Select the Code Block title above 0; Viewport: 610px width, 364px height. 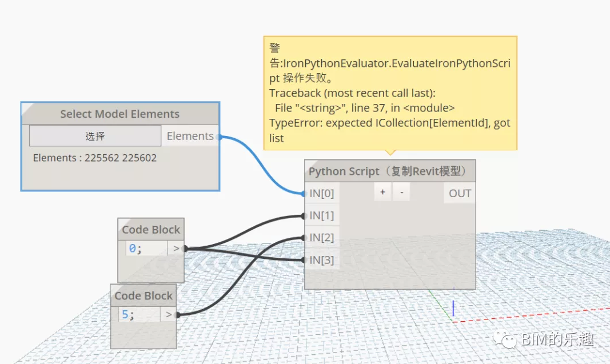click(x=151, y=230)
